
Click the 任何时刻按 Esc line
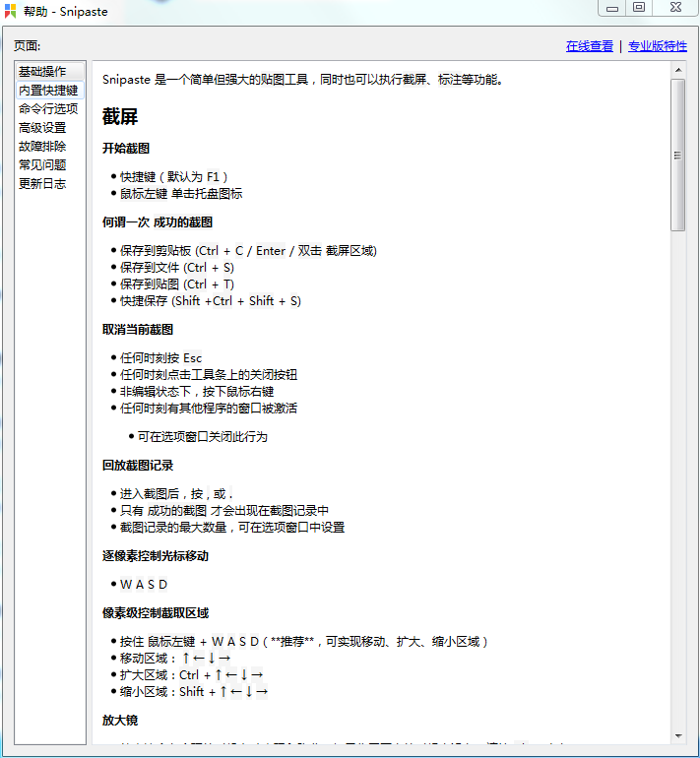[161, 358]
